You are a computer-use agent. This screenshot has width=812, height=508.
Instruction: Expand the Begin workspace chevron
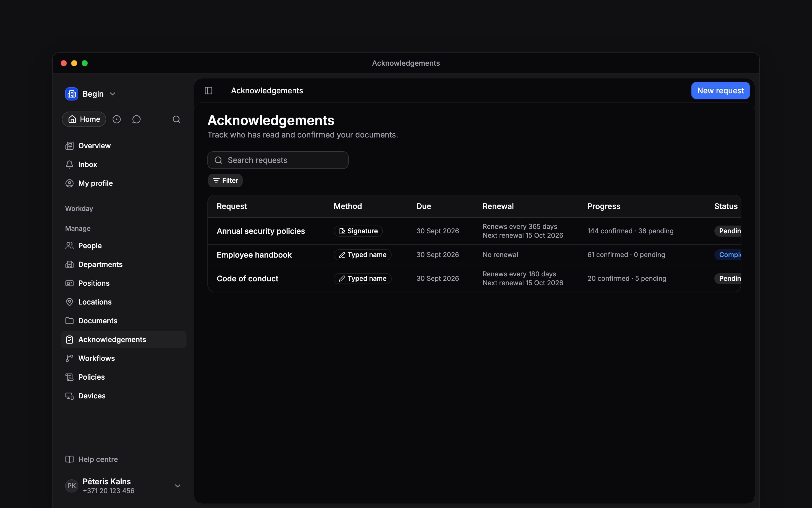(113, 94)
